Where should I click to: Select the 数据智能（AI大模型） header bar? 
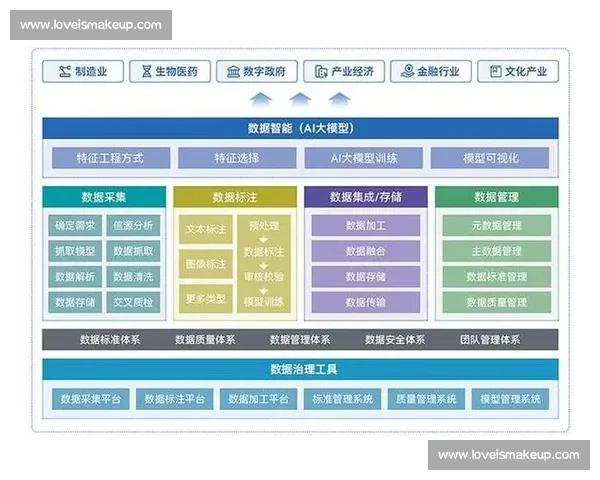click(x=300, y=128)
